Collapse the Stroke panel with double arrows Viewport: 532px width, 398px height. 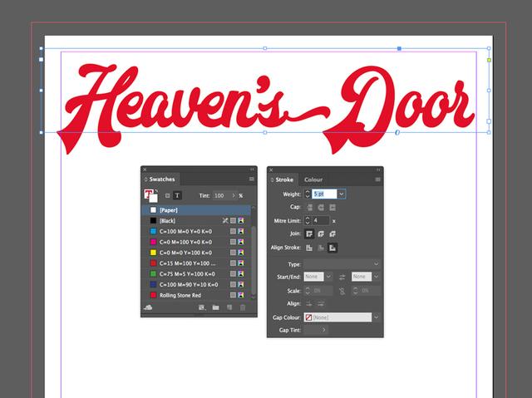click(378, 170)
